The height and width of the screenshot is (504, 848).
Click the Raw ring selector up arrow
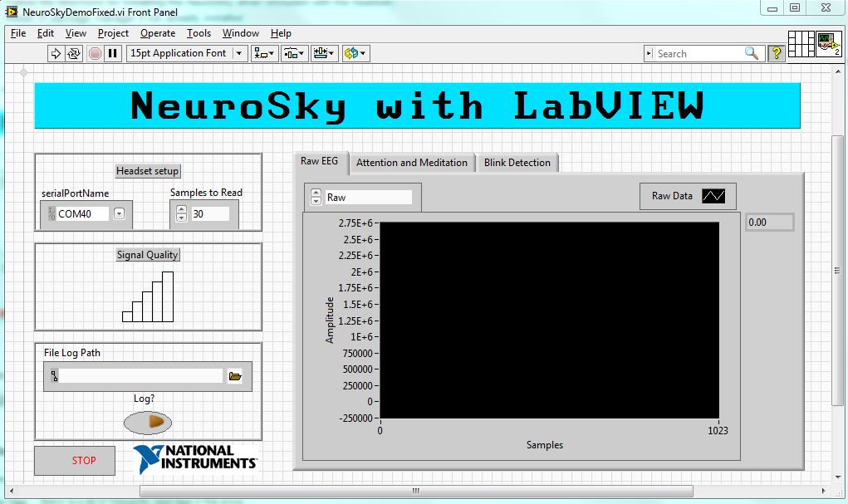tap(316, 193)
